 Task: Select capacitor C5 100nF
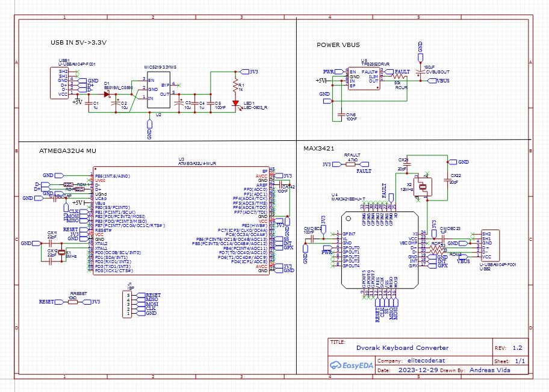211,104
